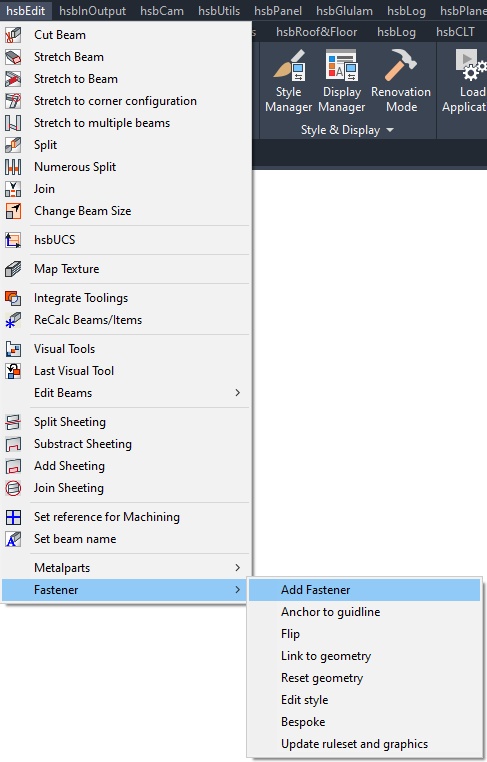Open the hsbPlane menu in menu bar
Viewport: 487px width, 762px height.
[x=462, y=11]
